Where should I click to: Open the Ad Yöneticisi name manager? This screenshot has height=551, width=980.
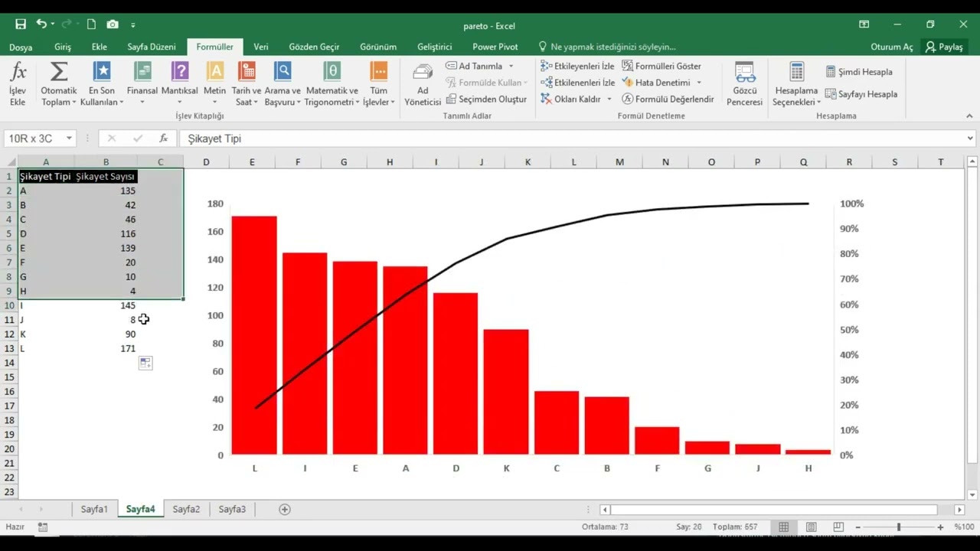pyautogui.click(x=423, y=83)
